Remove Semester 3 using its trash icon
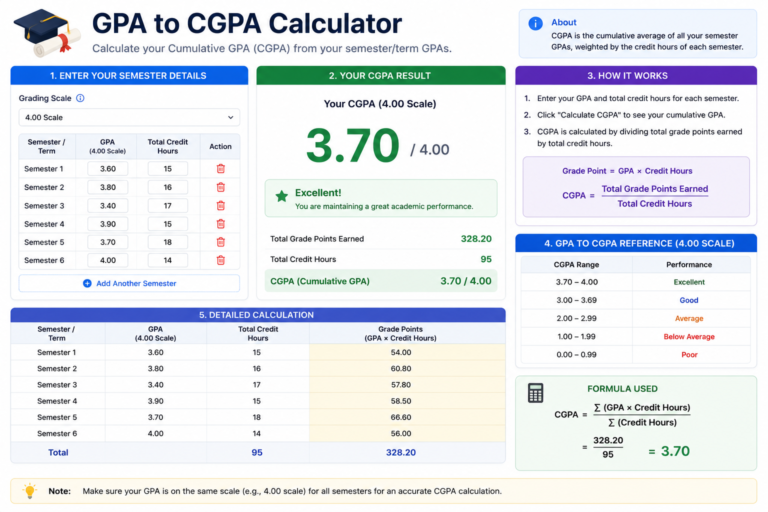This screenshot has height=512, width=768. click(220, 206)
